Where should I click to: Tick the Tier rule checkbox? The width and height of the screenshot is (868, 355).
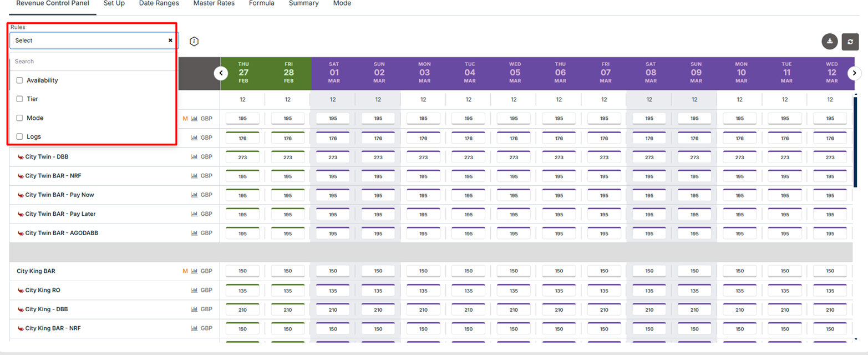[19, 99]
